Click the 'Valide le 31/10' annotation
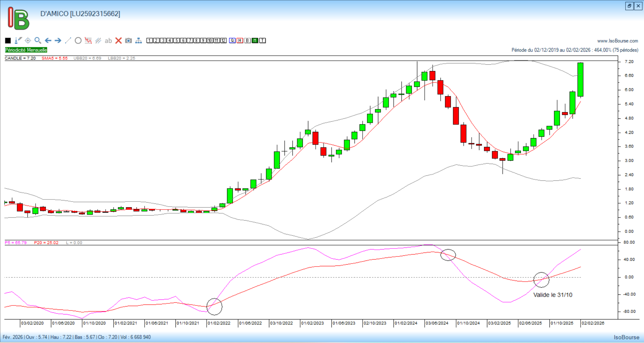The width and height of the screenshot is (644, 343). point(553,295)
